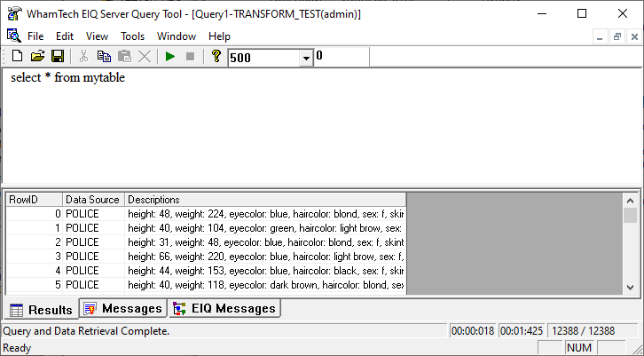
Task: Click the WhamTech app icon in title bar
Action: pos(15,13)
